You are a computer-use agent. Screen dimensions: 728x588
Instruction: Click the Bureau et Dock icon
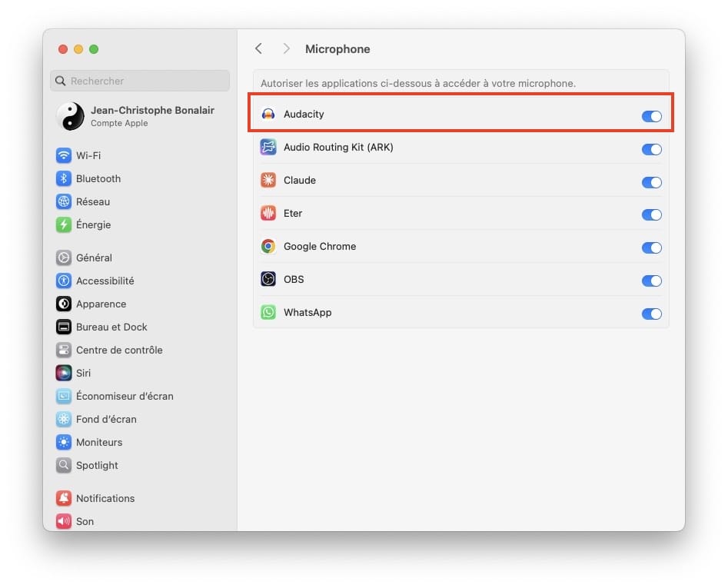[64, 327]
